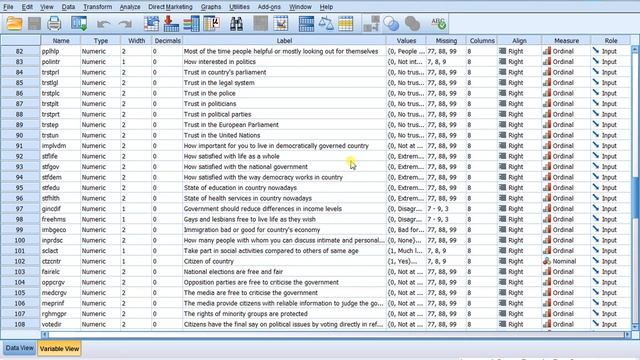Open the Variables info icon
640x360 pixels.
(x=191, y=23)
